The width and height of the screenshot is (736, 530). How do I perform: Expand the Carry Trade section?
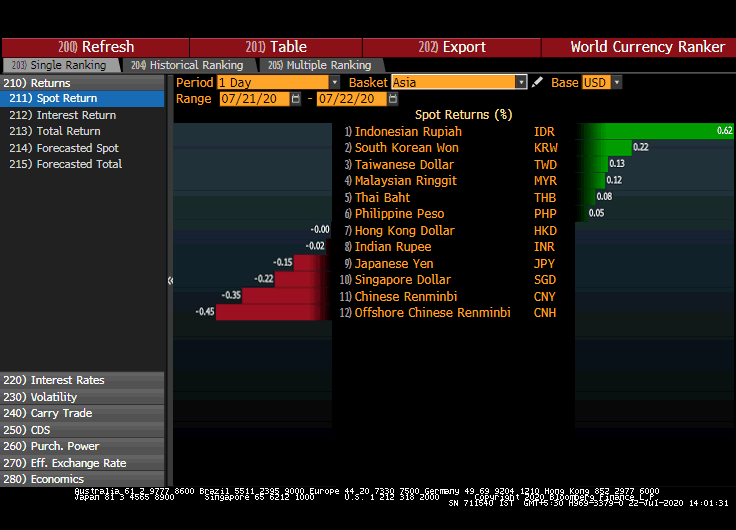click(x=61, y=413)
